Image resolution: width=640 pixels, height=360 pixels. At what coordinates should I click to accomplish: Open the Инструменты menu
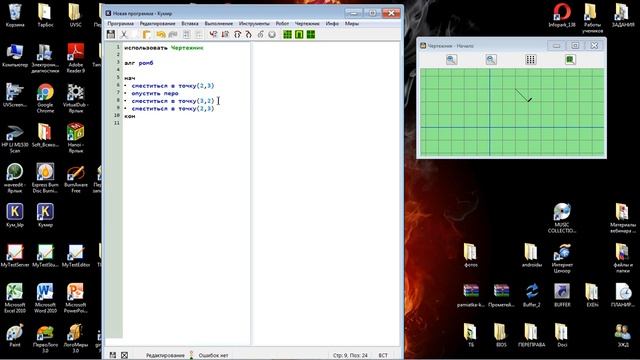pos(254,24)
